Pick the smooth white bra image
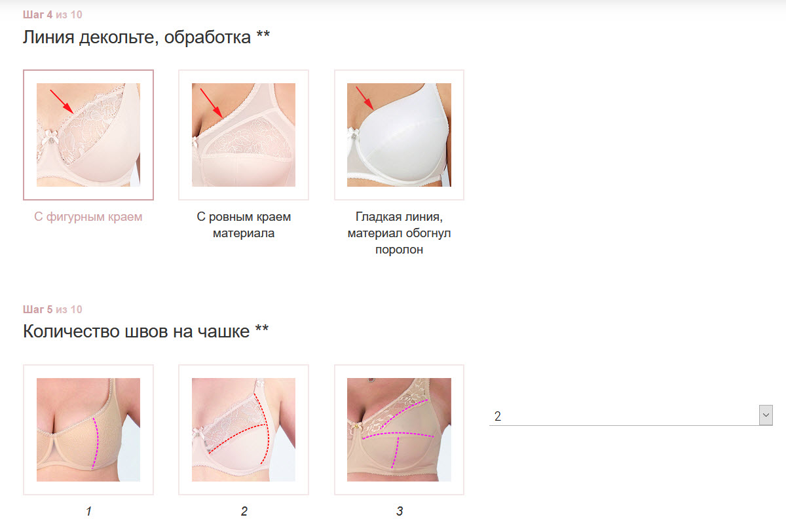The width and height of the screenshot is (786, 532). coord(400,135)
